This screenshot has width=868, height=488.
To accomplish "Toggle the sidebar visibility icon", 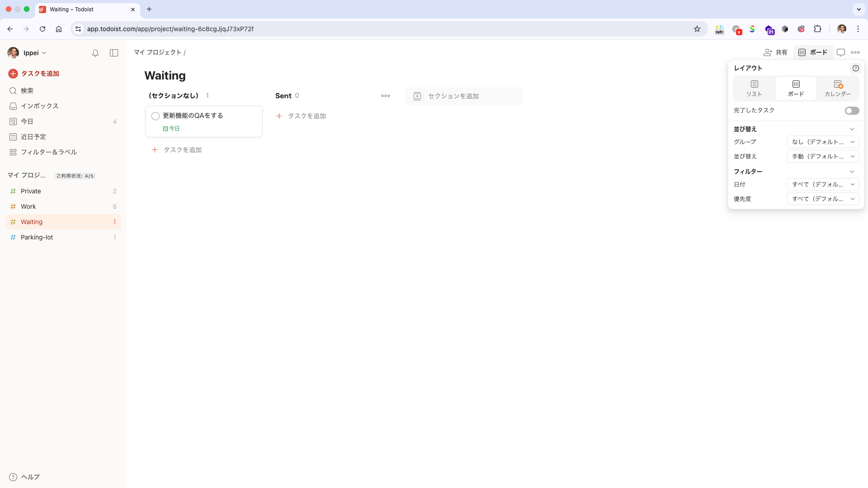I will tap(114, 53).
